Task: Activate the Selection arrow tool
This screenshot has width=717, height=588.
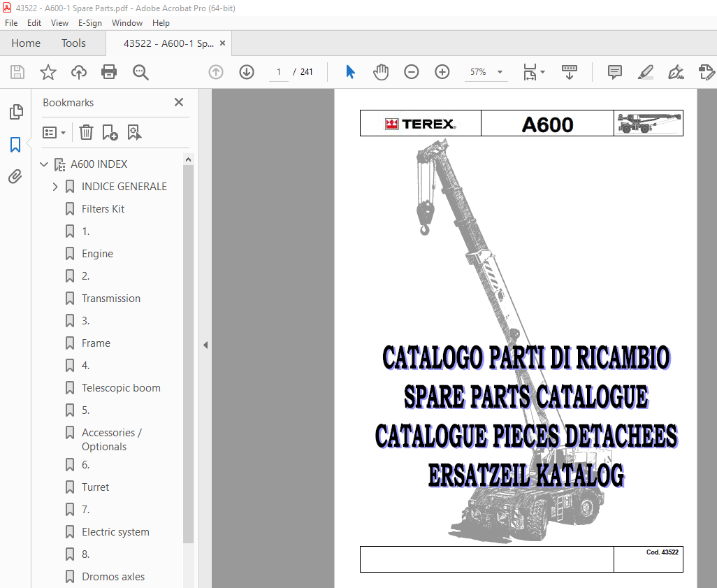Action: coord(350,72)
